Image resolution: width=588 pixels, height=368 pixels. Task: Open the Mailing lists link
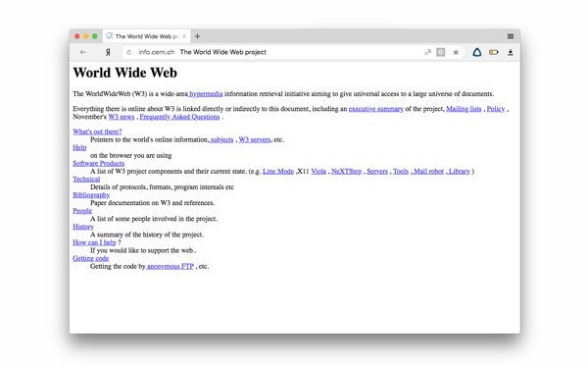coord(464,109)
